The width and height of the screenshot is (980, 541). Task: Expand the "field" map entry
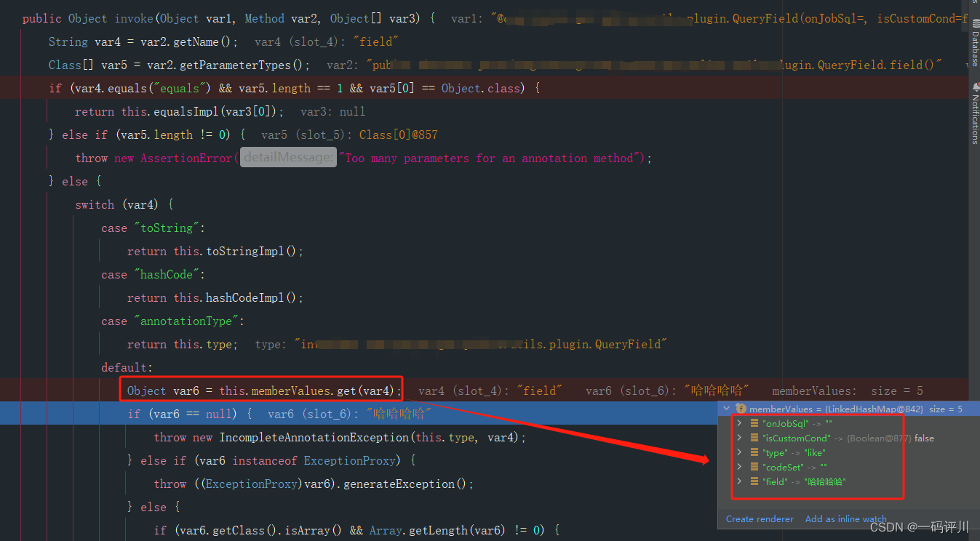(739, 481)
